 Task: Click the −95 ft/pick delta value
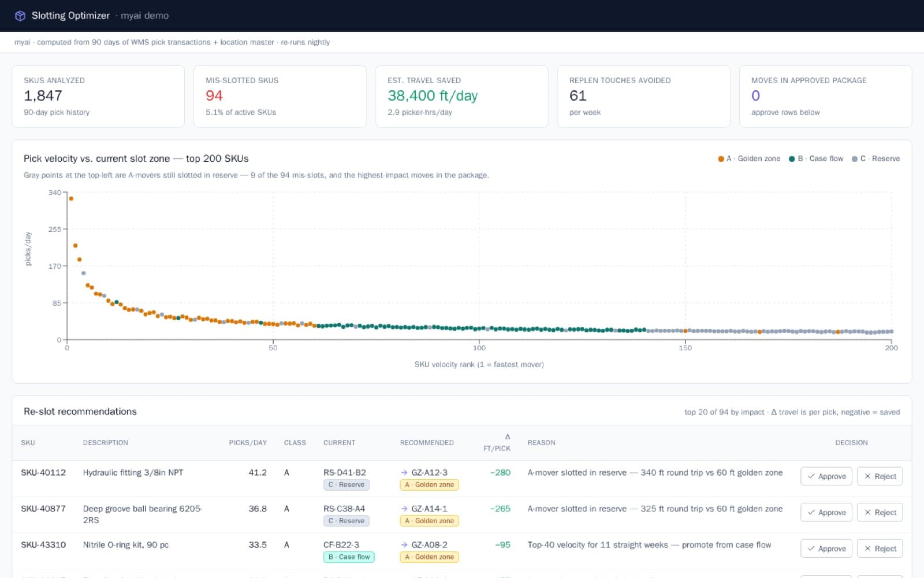(502, 545)
